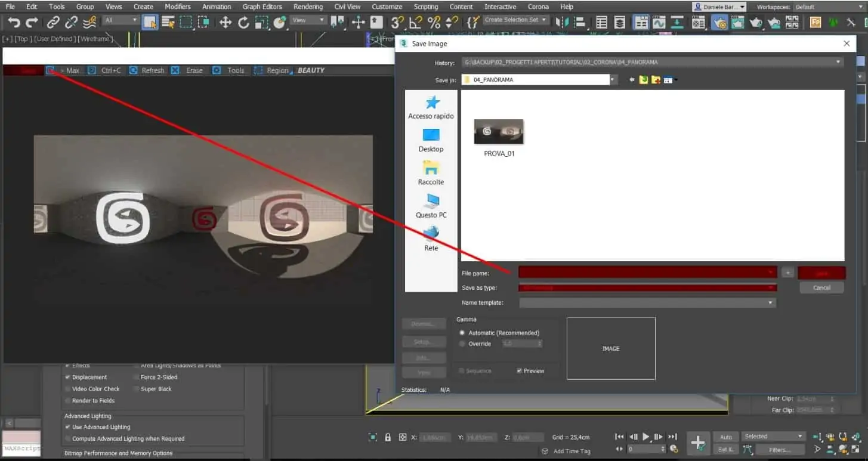Create new folder in Save Image dialog

656,79
